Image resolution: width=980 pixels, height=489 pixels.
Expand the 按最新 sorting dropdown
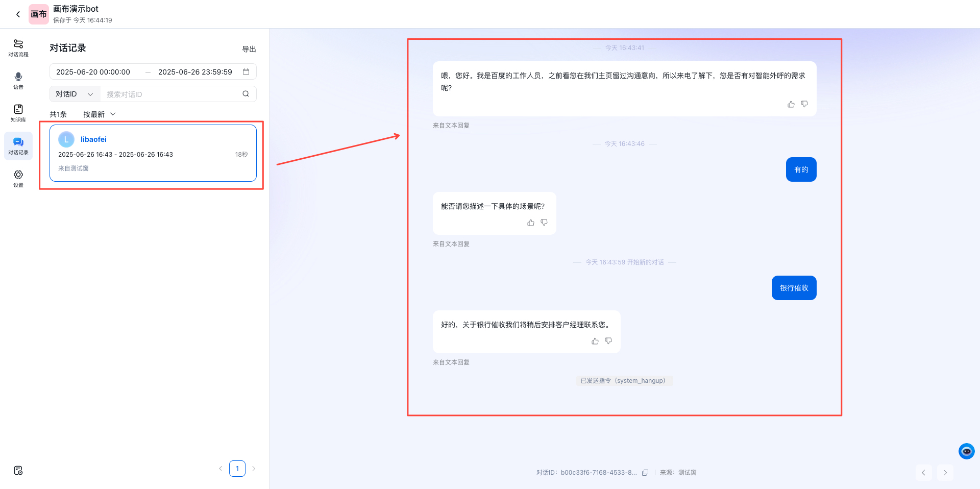click(x=99, y=114)
